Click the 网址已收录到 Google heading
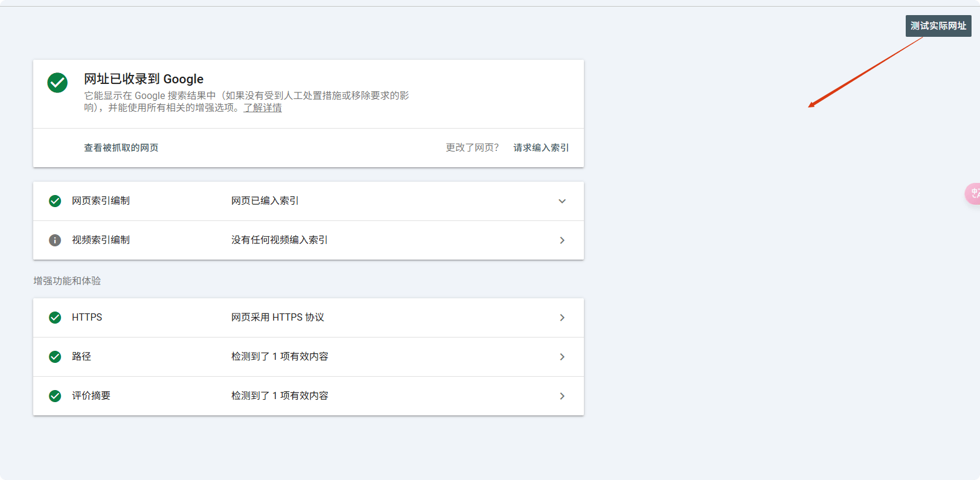 (x=144, y=79)
